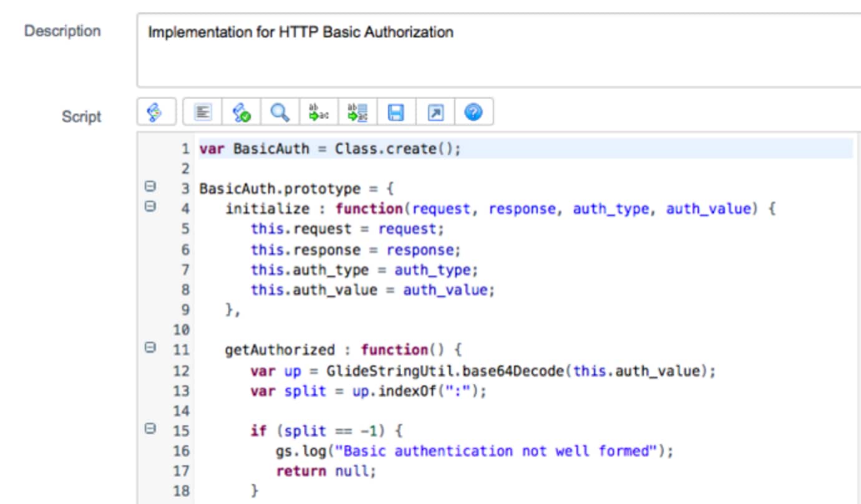Open script editor in full screen
Viewport: 861px width, 504px height.
pyautogui.click(x=435, y=113)
